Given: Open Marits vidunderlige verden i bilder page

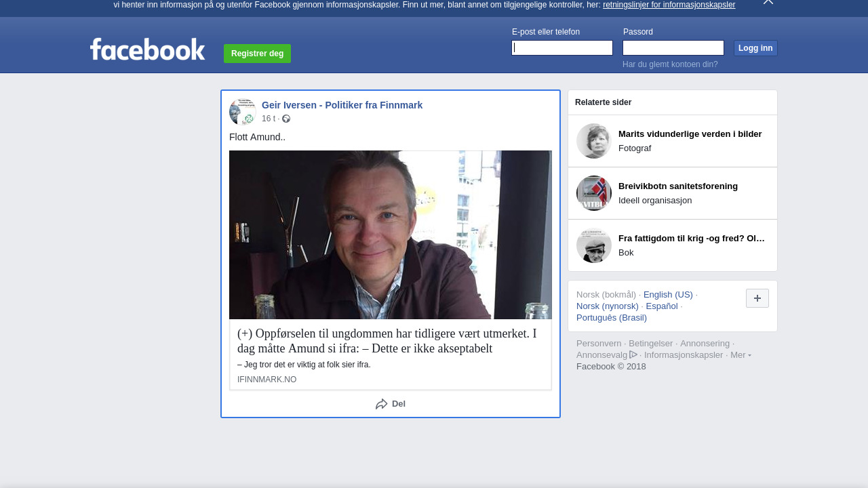Looking at the screenshot, I should pyautogui.click(x=690, y=134).
